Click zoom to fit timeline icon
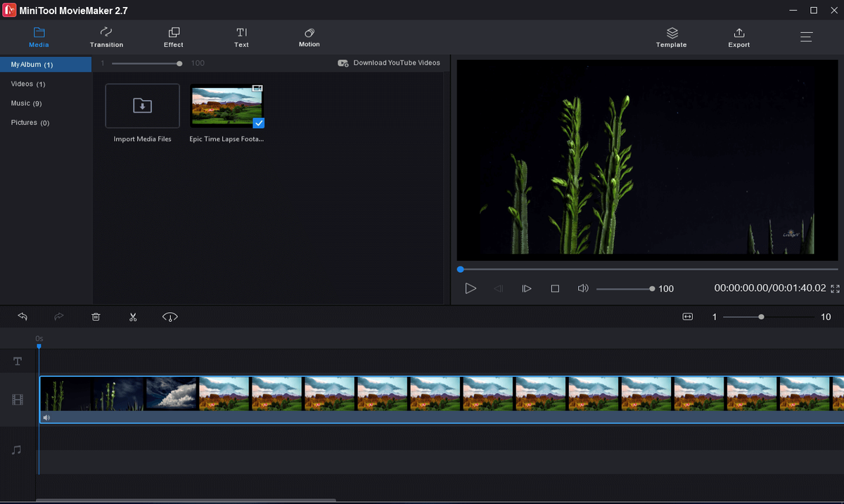Viewport: 844px width, 504px height. point(687,317)
